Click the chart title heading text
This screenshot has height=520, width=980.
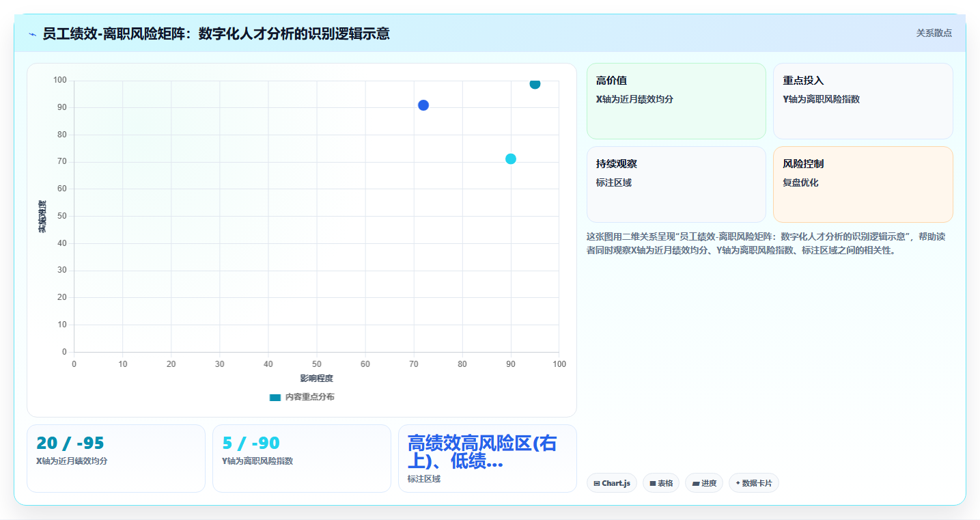(216, 33)
